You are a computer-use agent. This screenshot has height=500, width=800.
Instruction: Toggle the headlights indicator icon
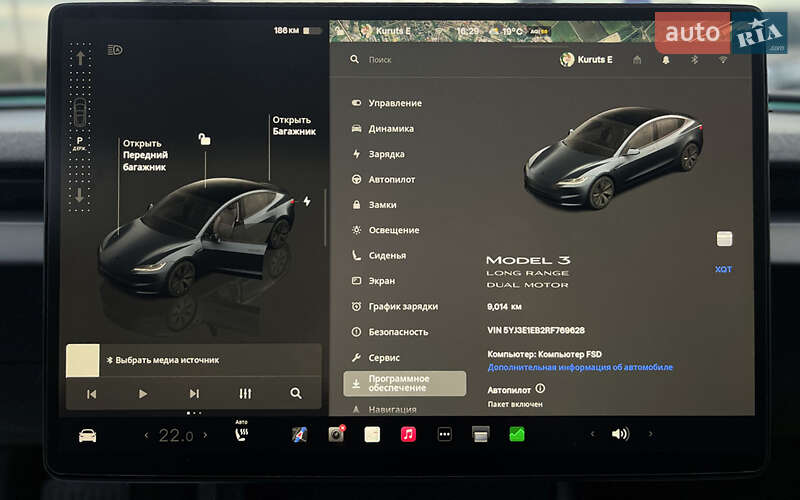[115, 50]
